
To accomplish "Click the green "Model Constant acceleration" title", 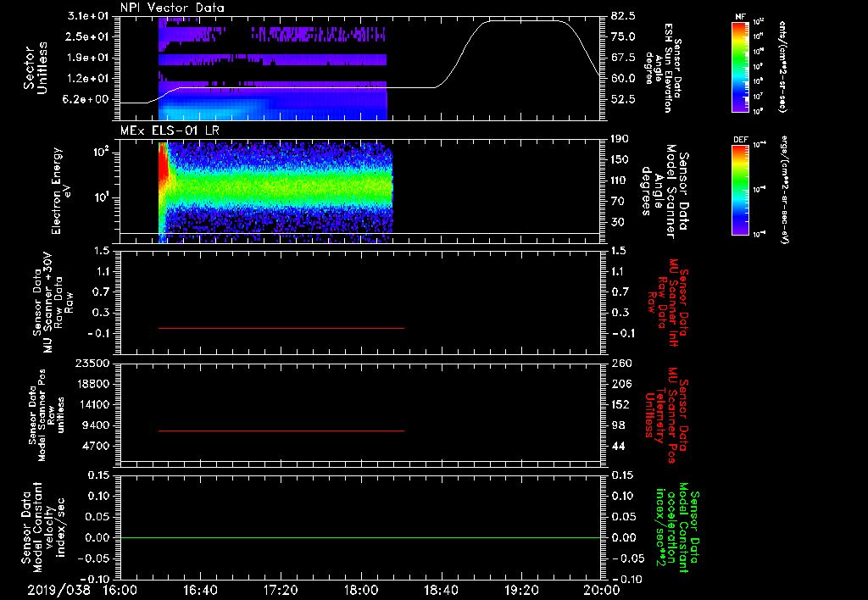I will (676, 529).
